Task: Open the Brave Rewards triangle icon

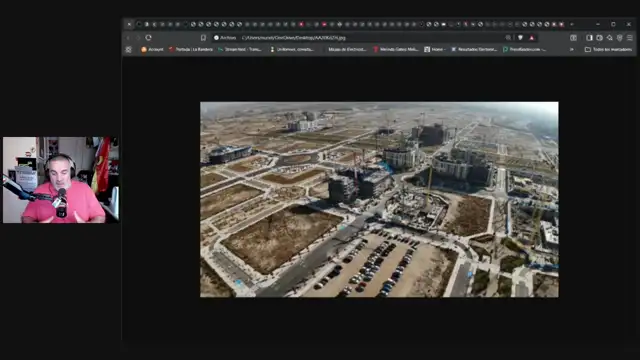Action: coord(532,38)
